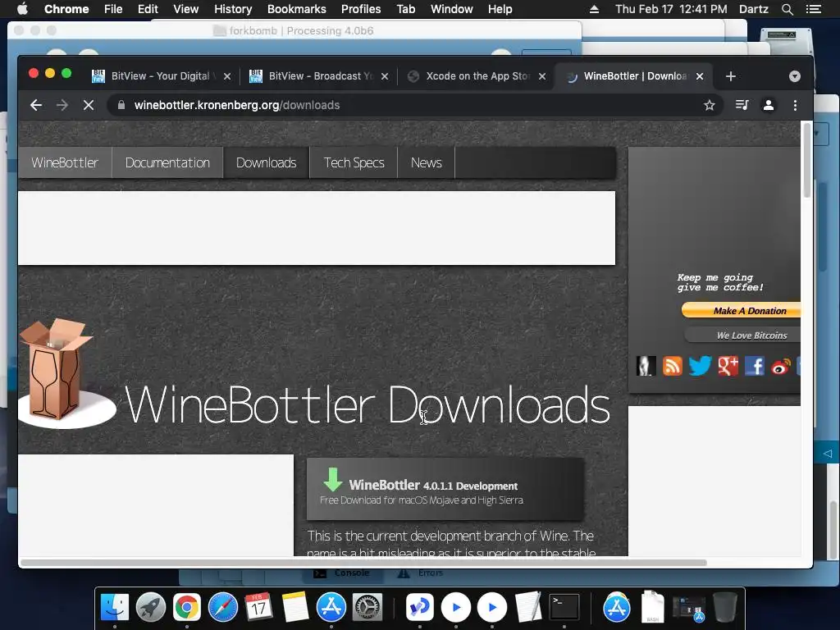
Task: Open TextEdit from the Dock
Action: pos(528,607)
